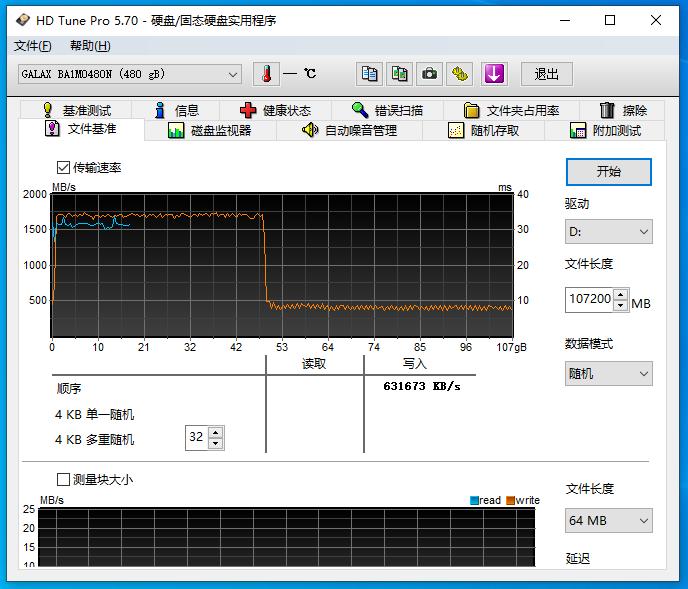
Task: Switch to the 附加测试 extra tests tab
Action: pos(605,130)
